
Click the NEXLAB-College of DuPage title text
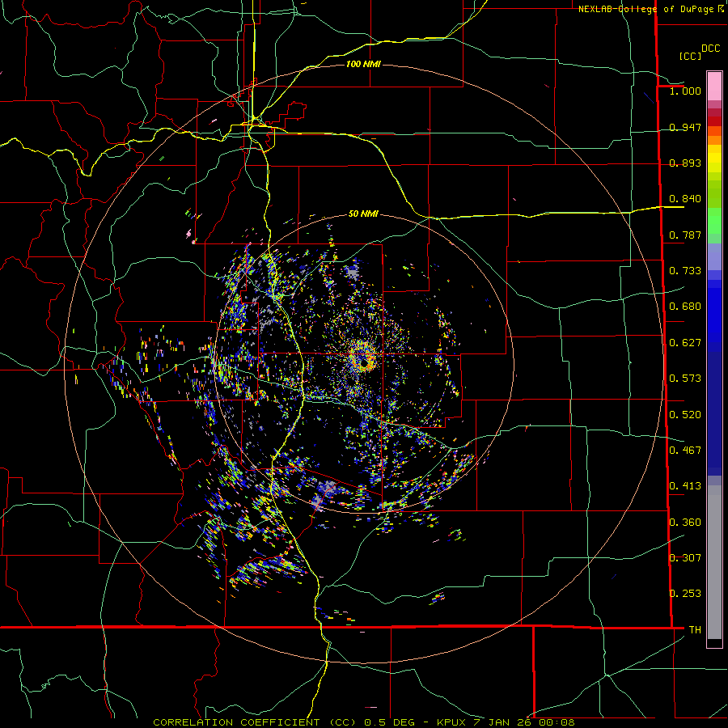coord(645,9)
